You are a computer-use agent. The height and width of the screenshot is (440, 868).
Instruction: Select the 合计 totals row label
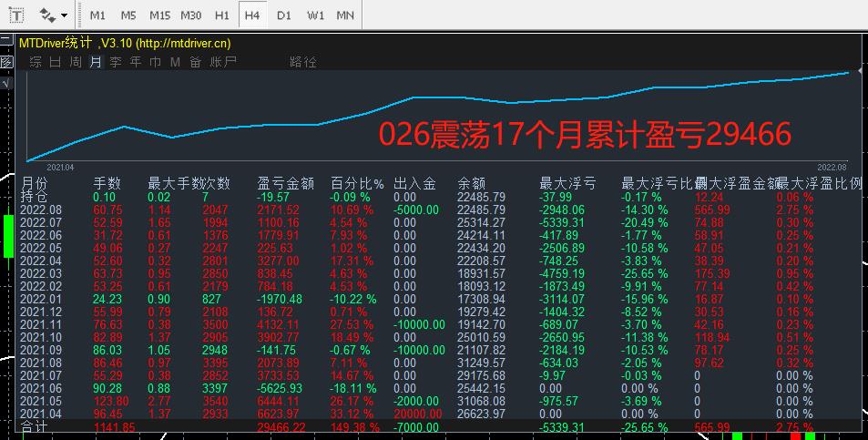(34, 426)
